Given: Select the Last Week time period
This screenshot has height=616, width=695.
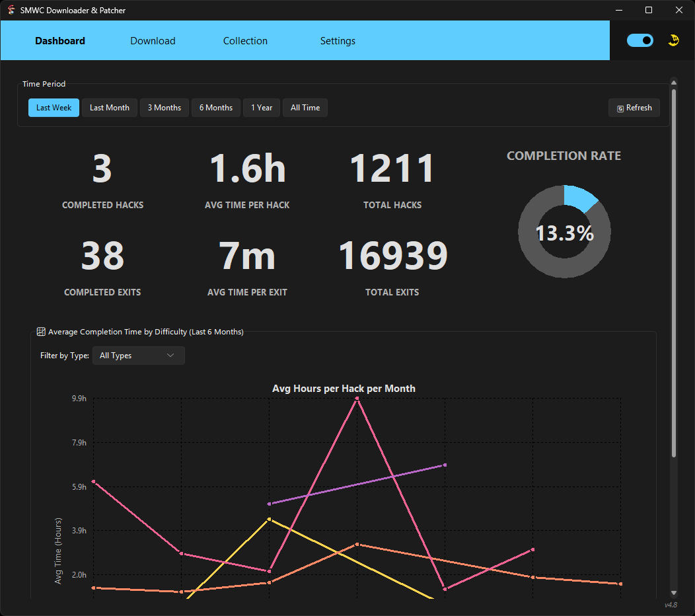Looking at the screenshot, I should click(x=54, y=108).
